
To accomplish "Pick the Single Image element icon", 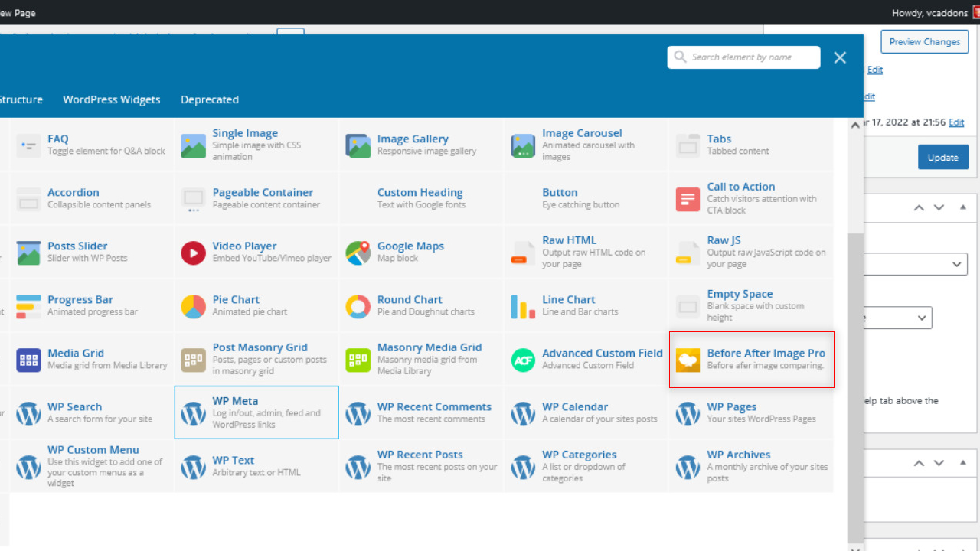I will click(x=193, y=145).
